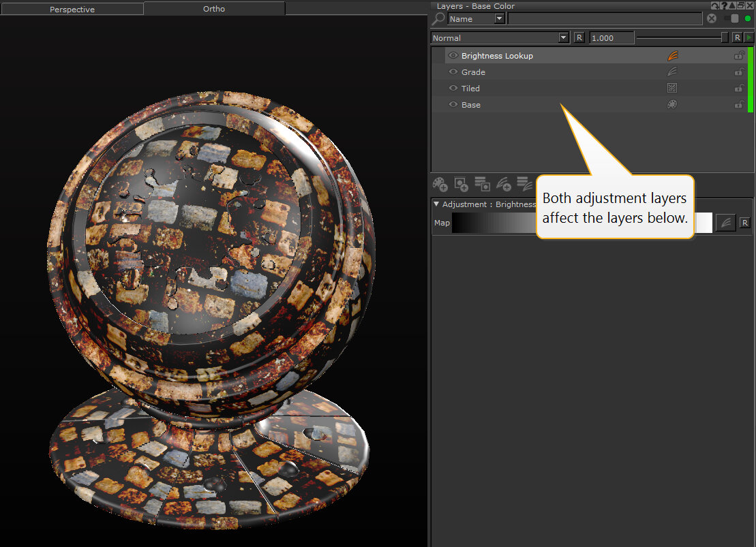This screenshot has height=547, width=756.
Task: Click the layer opacity slider handle
Action: point(725,38)
